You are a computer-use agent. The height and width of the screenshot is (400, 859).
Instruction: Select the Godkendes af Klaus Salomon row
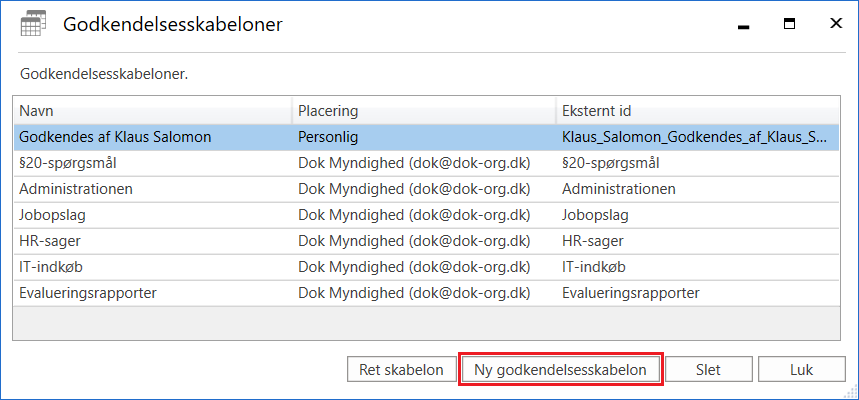115,136
